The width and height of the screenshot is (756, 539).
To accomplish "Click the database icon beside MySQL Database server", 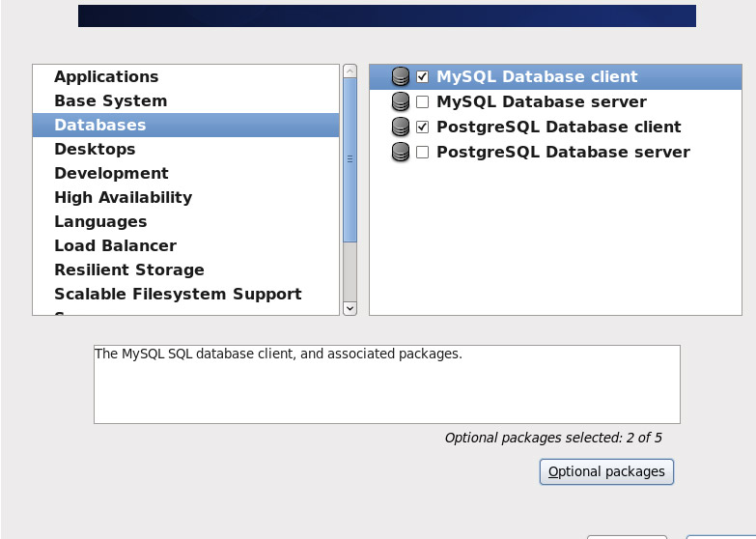I will (x=400, y=101).
